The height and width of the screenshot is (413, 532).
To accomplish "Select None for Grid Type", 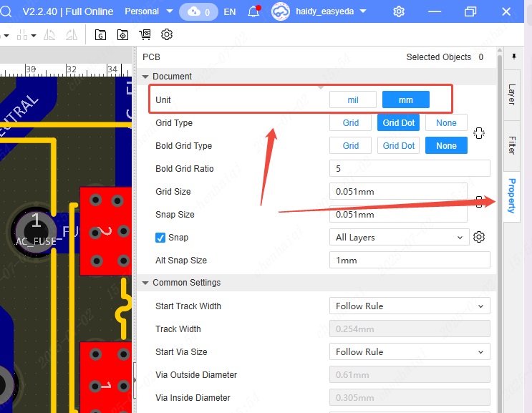I will click(x=445, y=122).
